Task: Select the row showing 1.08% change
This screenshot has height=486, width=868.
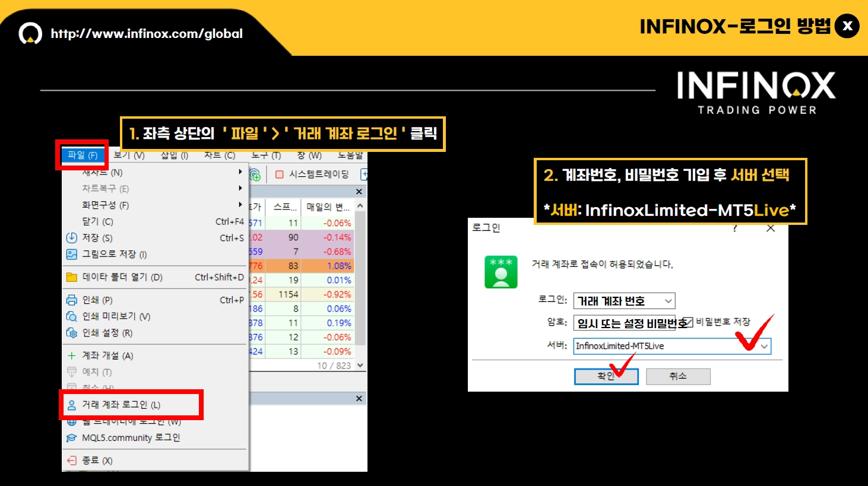Action: (301, 266)
